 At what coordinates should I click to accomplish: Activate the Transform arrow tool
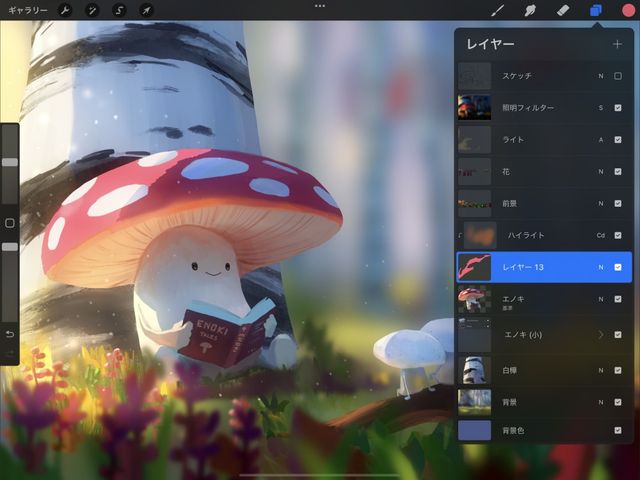(146, 10)
